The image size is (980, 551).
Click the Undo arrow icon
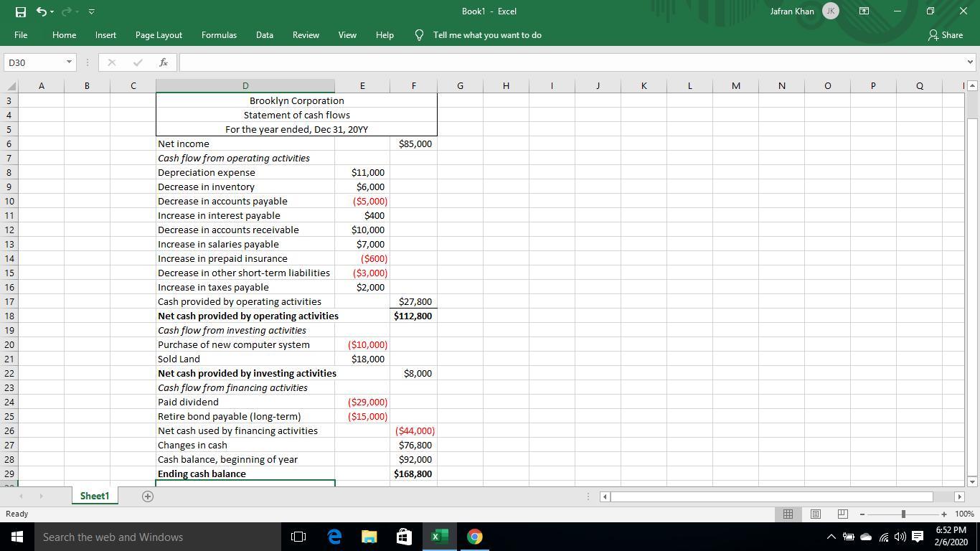click(42, 11)
